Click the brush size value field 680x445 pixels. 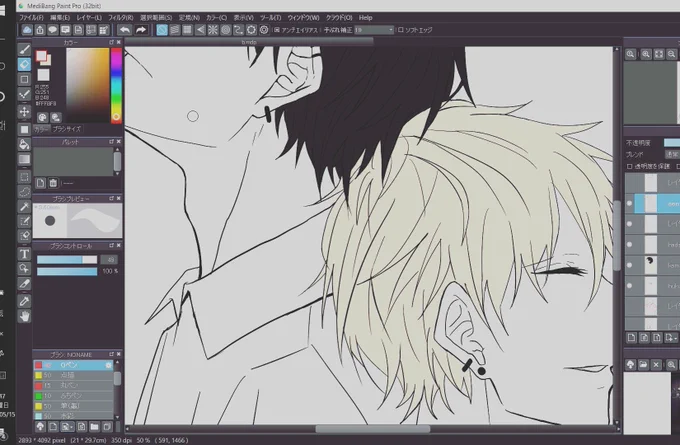tap(110, 259)
